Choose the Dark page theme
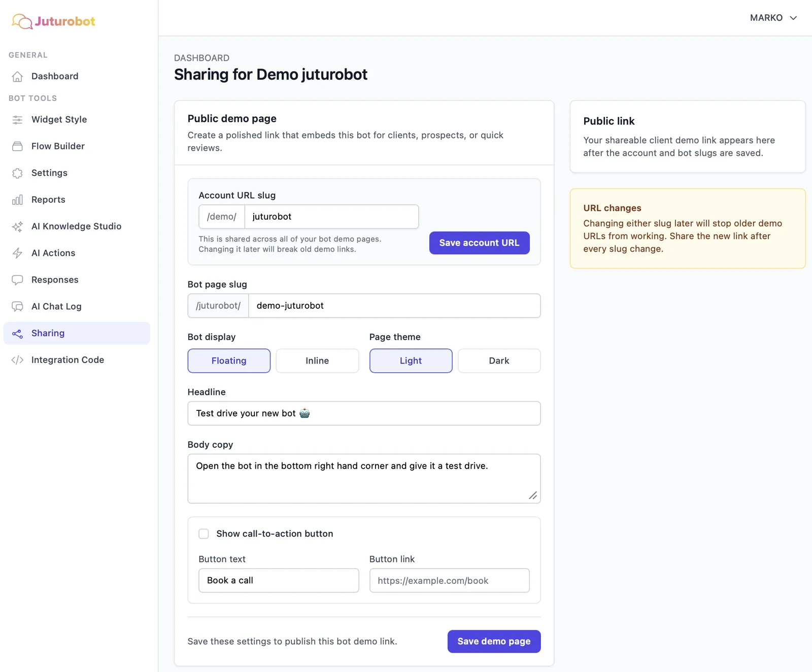812x672 pixels. point(499,361)
